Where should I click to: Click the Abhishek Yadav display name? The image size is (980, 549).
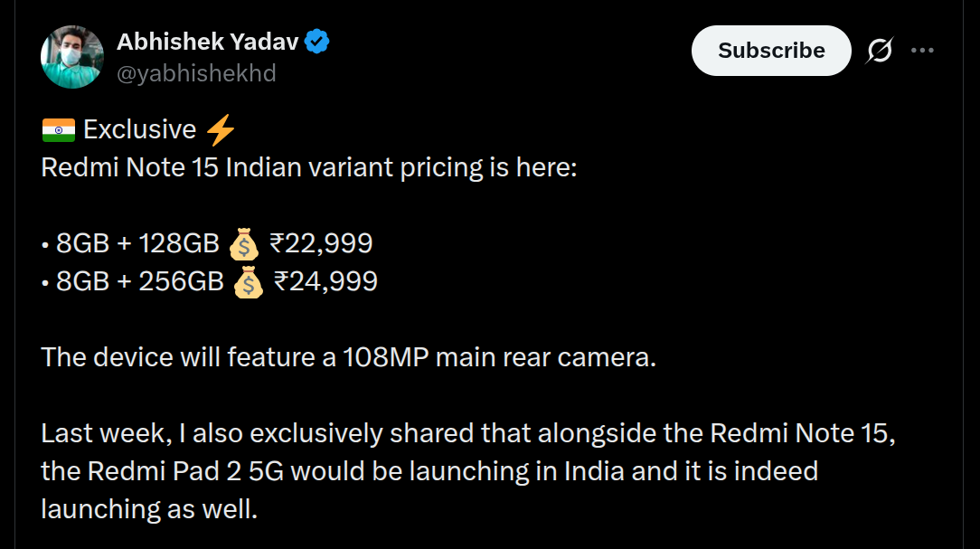208,39
